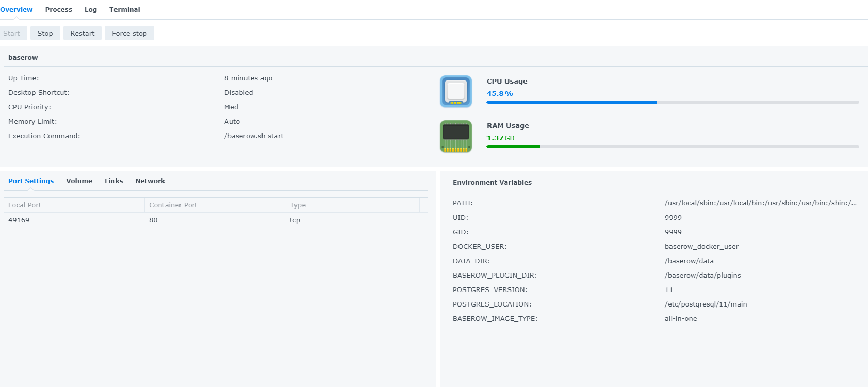Click the RAM usage progress bar
Viewport: 868px width, 387px height.
(x=673, y=147)
